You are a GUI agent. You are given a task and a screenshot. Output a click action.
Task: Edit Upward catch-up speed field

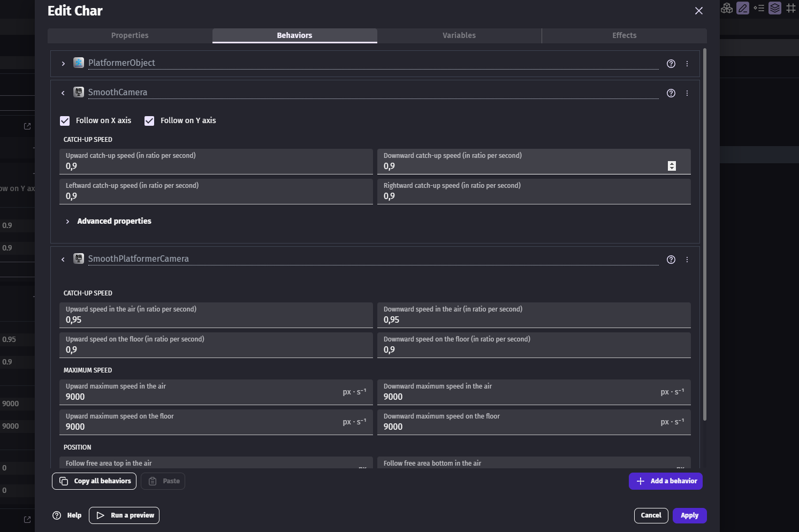(216, 162)
